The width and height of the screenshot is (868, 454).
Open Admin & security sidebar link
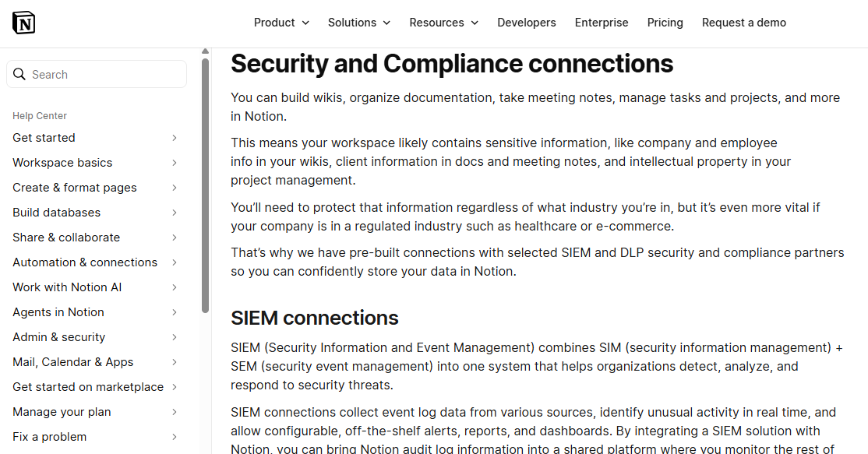(x=58, y=336)
